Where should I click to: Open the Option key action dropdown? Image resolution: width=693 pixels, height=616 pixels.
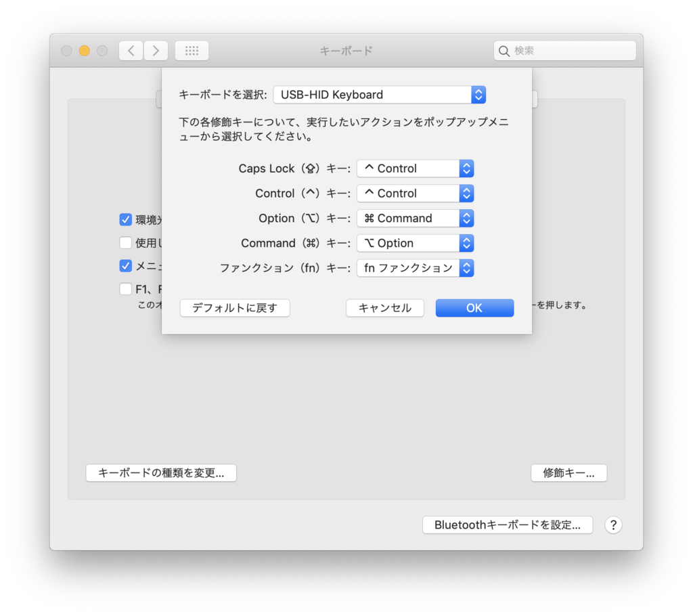click(416, 218)
